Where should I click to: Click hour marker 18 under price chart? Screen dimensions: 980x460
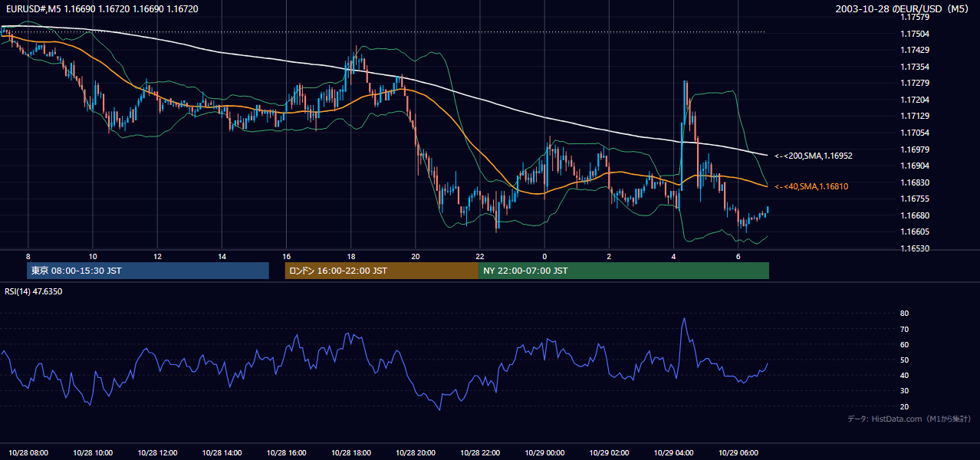point(351,256)
